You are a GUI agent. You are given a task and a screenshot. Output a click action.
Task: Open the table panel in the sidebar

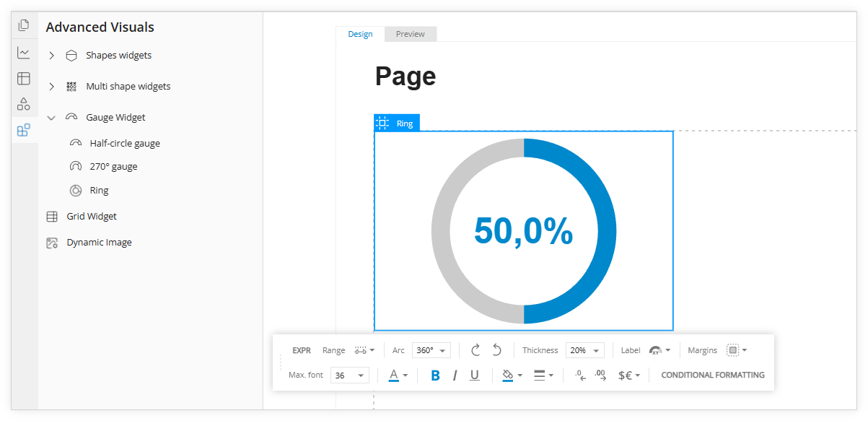coord(24,78)
